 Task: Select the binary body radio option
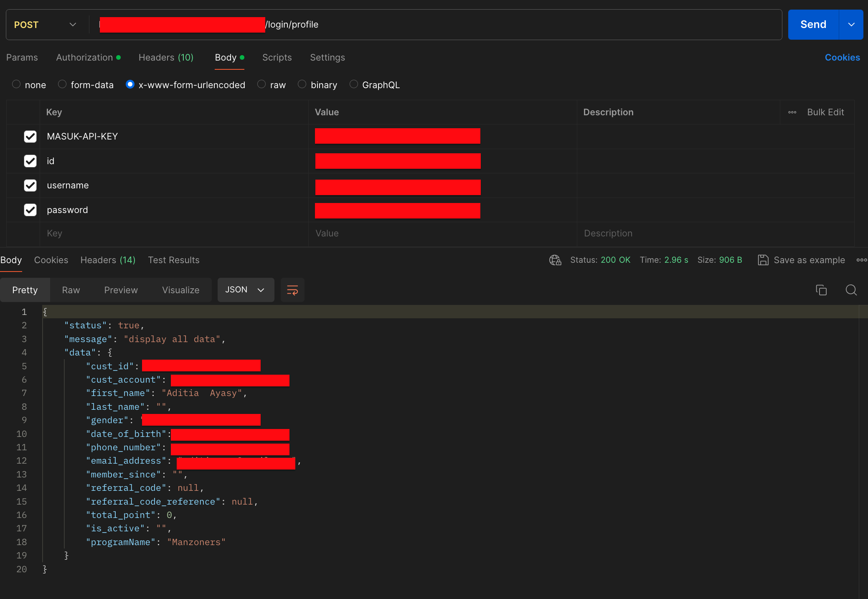point(302,84)
